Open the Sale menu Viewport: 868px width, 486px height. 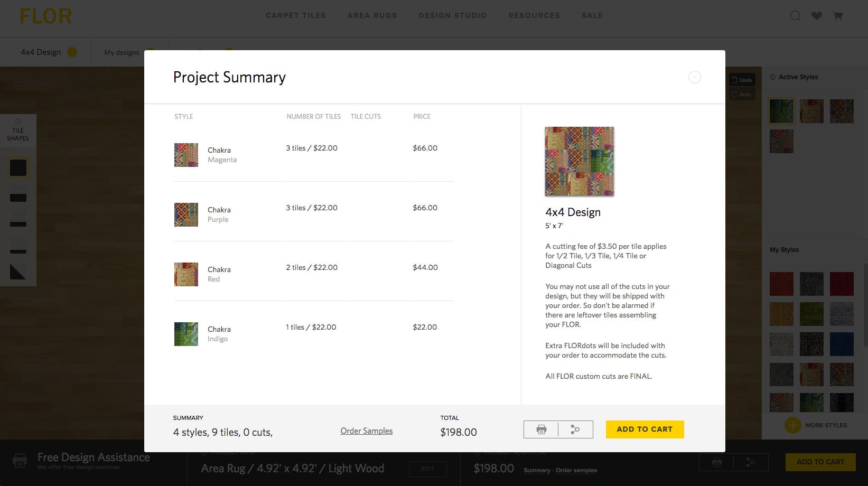[x=592, y=15]
